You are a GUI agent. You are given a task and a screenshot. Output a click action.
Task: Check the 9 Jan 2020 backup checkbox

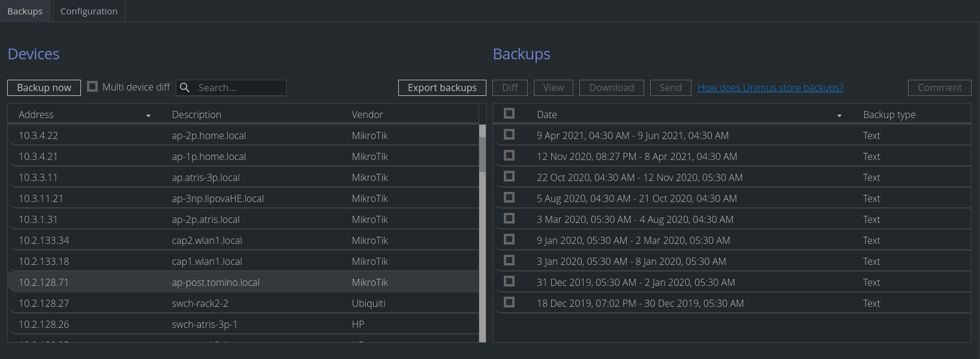[509, 239]
